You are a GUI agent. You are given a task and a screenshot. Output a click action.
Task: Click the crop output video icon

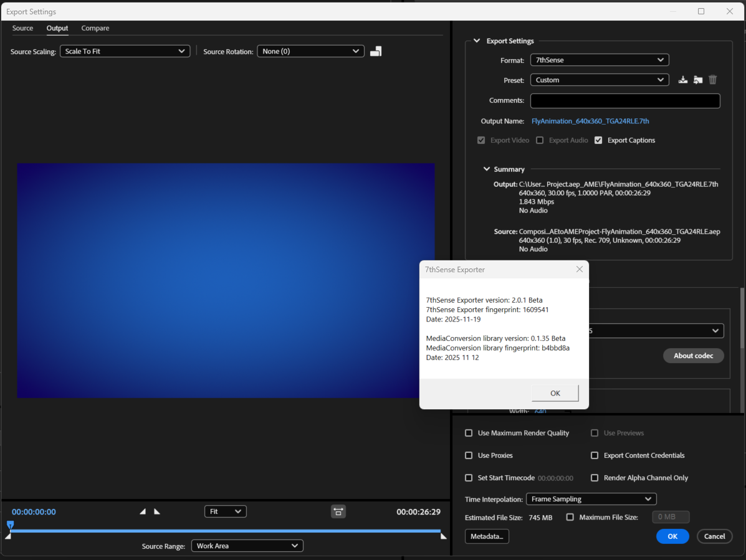376,51
